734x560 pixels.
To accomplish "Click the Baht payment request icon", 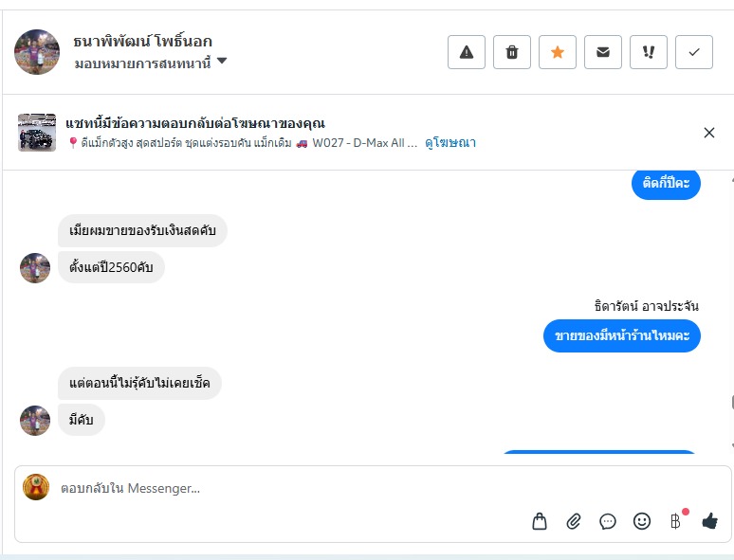I will pyautogui.click(x=675, y=521).
